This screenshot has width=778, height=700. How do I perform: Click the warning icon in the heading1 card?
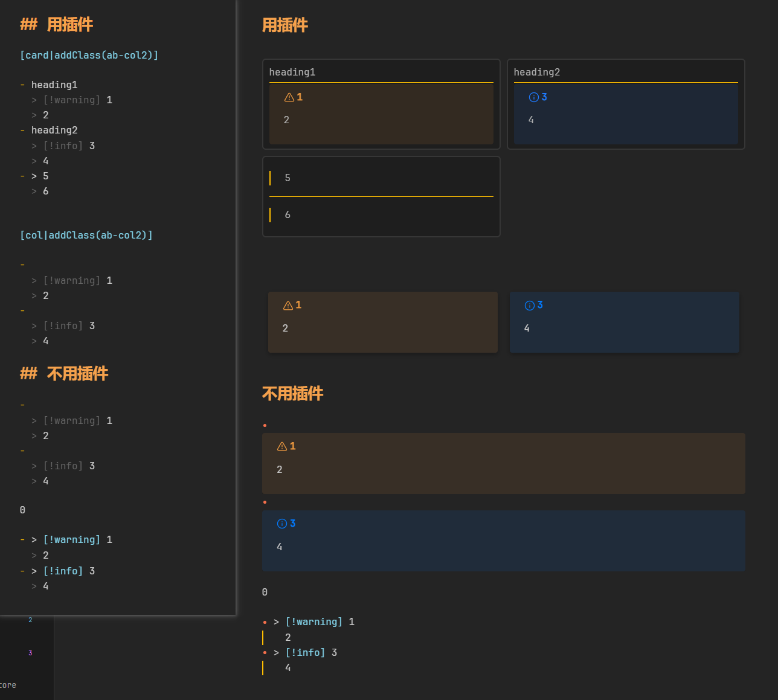(x=289, y=97)
